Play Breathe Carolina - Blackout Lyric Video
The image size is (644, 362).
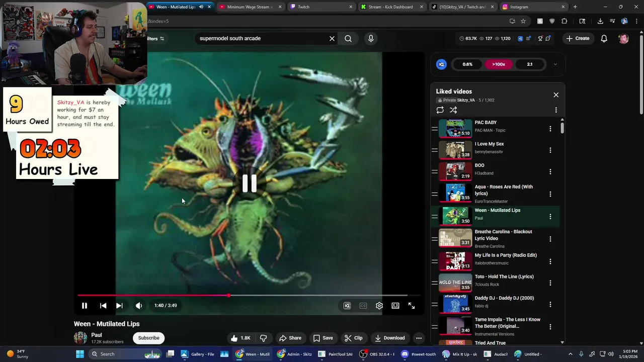495,238
